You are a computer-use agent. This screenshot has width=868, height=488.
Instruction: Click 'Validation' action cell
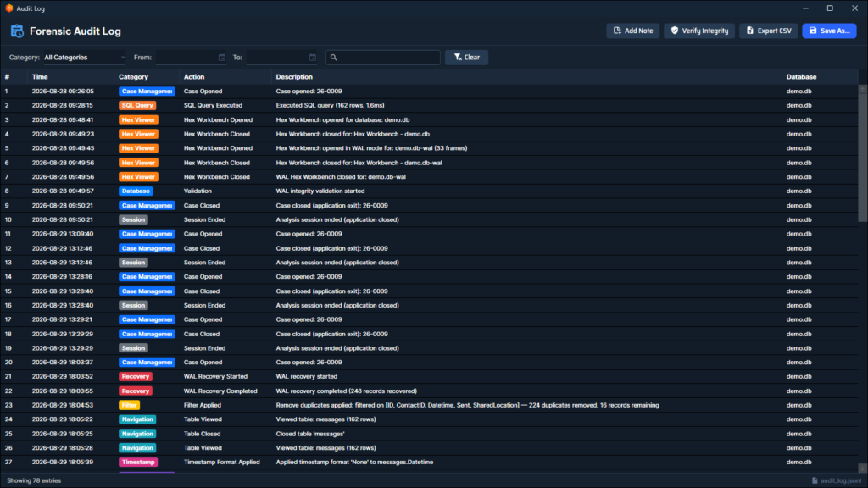(198, 191)
